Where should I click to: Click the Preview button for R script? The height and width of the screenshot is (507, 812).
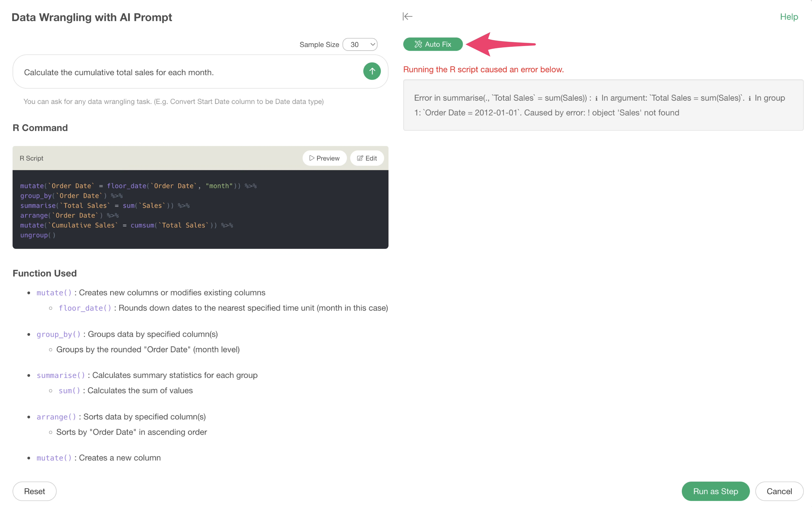click(x=324, y=158)
